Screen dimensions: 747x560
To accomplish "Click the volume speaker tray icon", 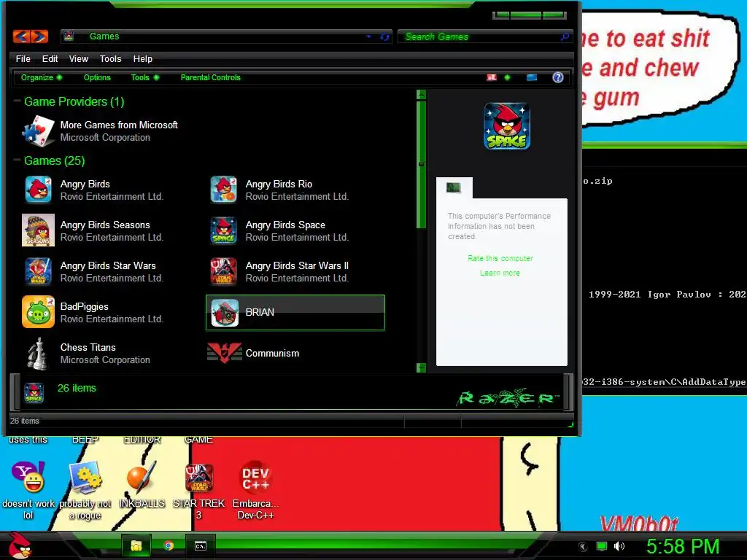I will tap(619, 546).
